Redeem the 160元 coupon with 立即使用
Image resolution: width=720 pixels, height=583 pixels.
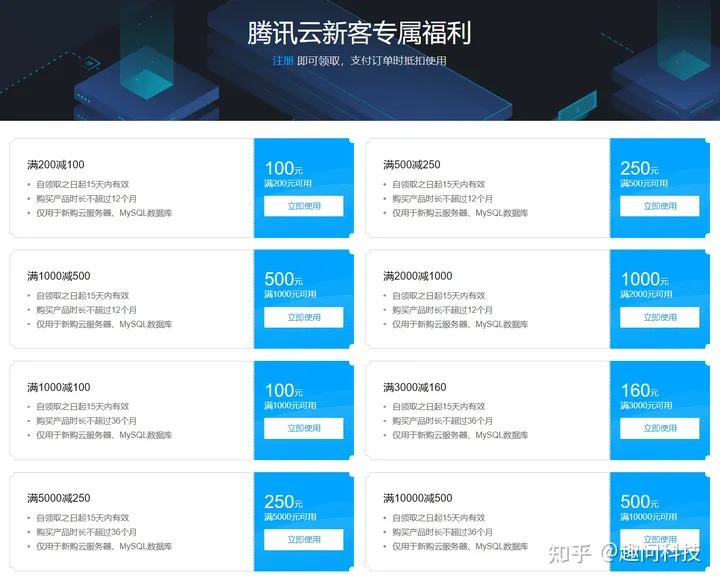659,428
